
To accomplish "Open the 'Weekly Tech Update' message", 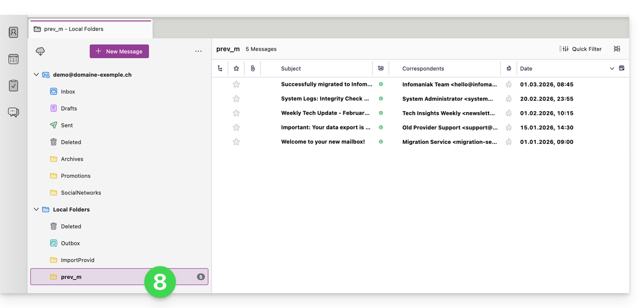I will [325, 113].
